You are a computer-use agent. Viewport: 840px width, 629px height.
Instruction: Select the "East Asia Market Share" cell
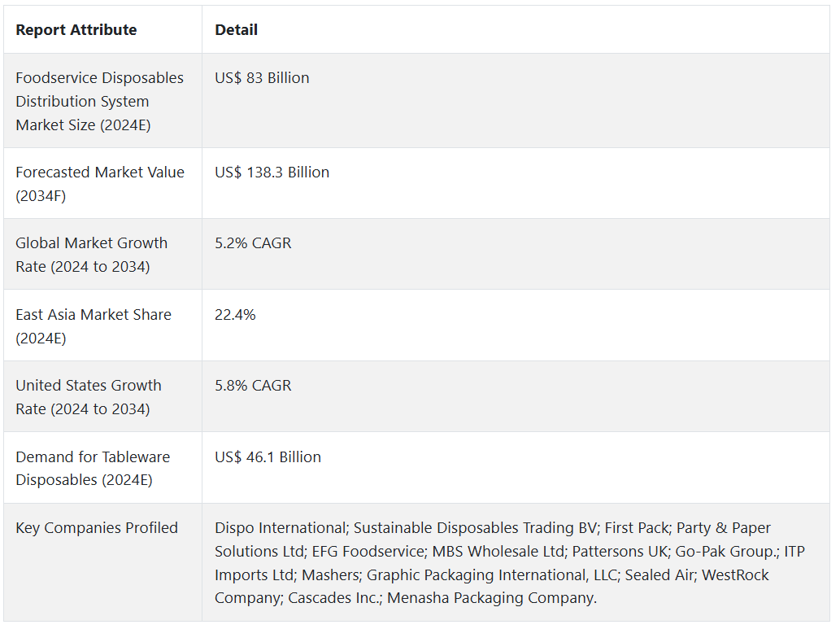[x=94, y=325]
